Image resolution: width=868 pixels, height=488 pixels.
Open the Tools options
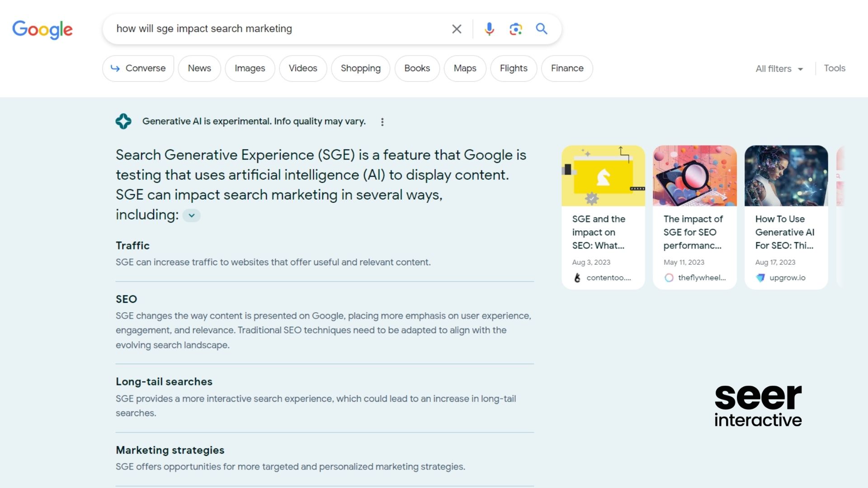[834, 68]
